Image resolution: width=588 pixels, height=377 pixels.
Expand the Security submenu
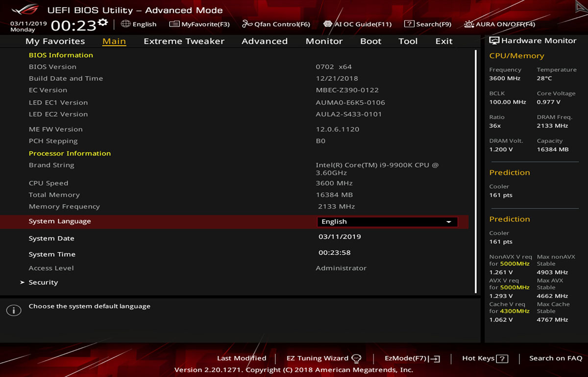click(43, 282)
